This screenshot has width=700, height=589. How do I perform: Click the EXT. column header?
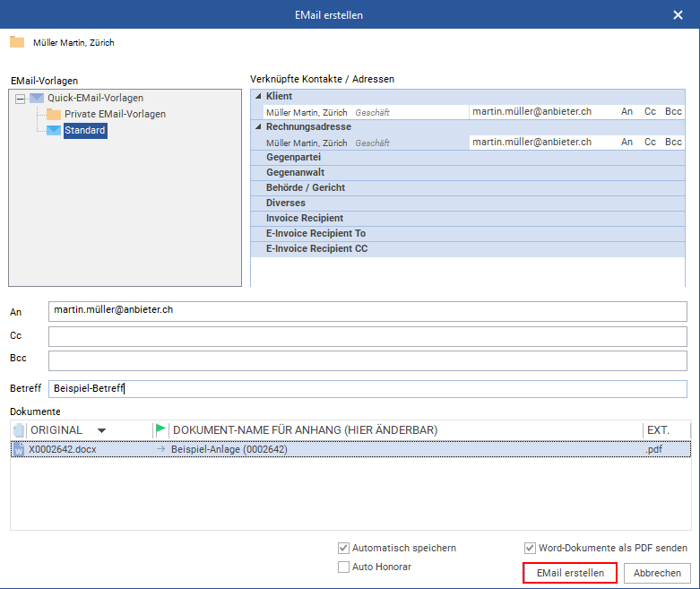[658, 430]
